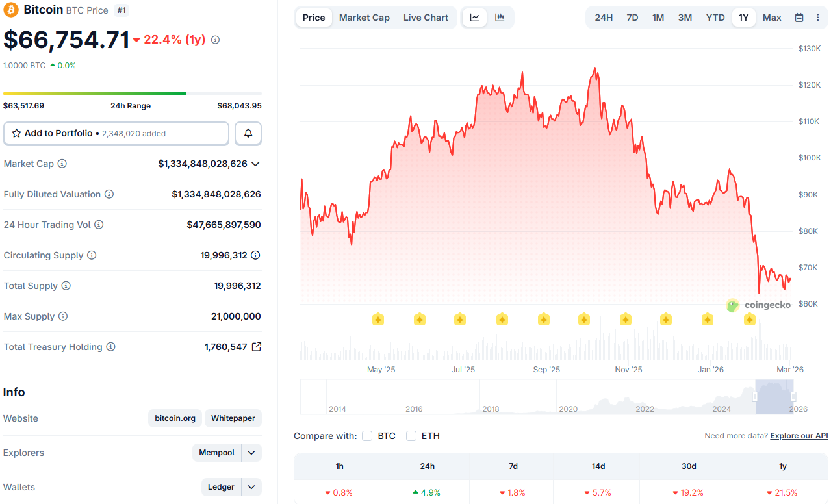831x504 pixels.
Task: Open the chart's three-dot options menu
Action: [x=817, y=18]
